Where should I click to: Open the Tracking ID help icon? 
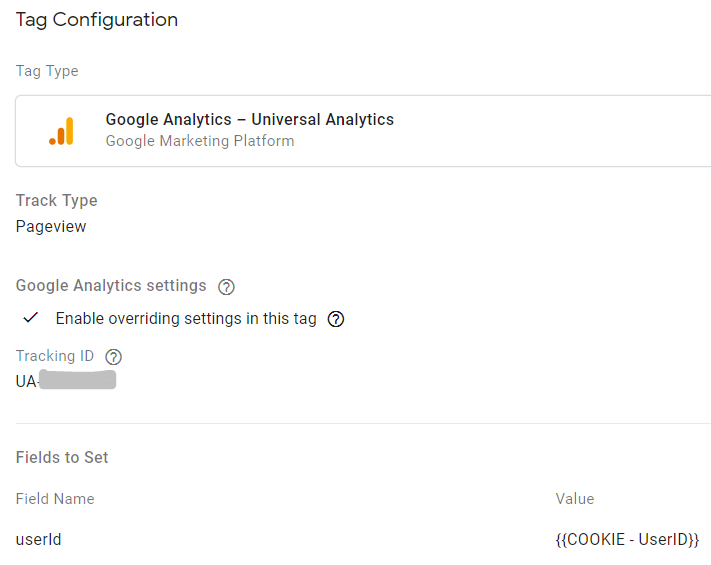click(113, 357)
